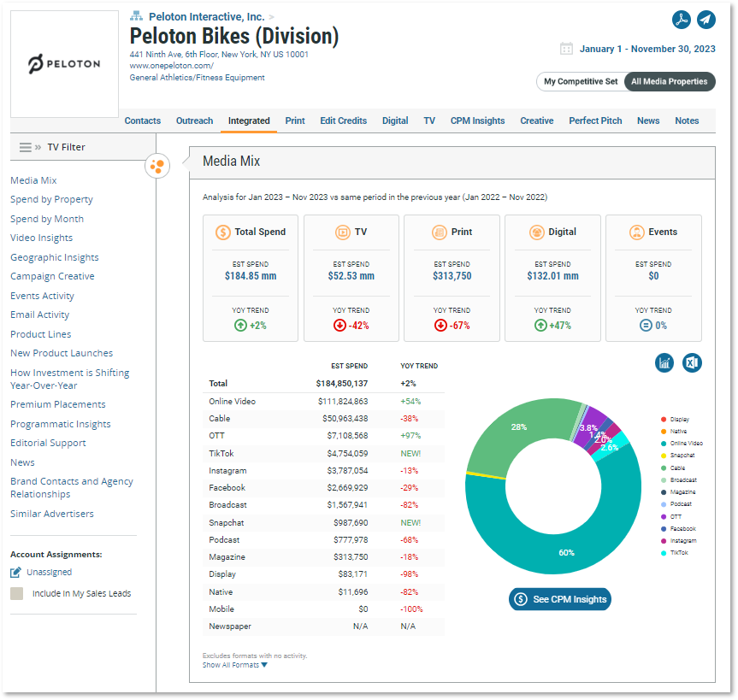Change the January 1 - November 30, 2023 date range
The image size is (738, 700).
[x=647, y=49]
